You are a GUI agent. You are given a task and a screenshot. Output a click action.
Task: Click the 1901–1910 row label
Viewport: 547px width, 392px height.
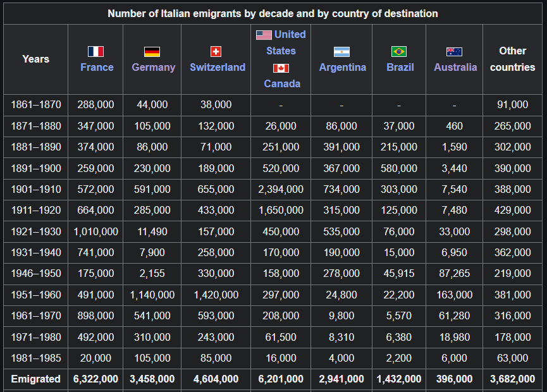[36, 189]
